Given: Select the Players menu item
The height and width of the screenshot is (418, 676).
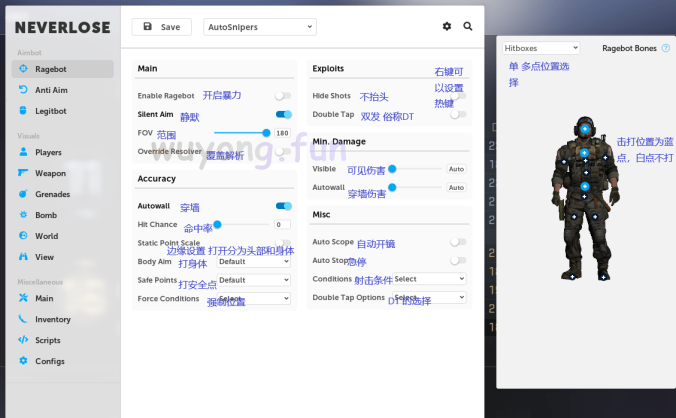Looking at the screenshot, I should pos(48,152).
